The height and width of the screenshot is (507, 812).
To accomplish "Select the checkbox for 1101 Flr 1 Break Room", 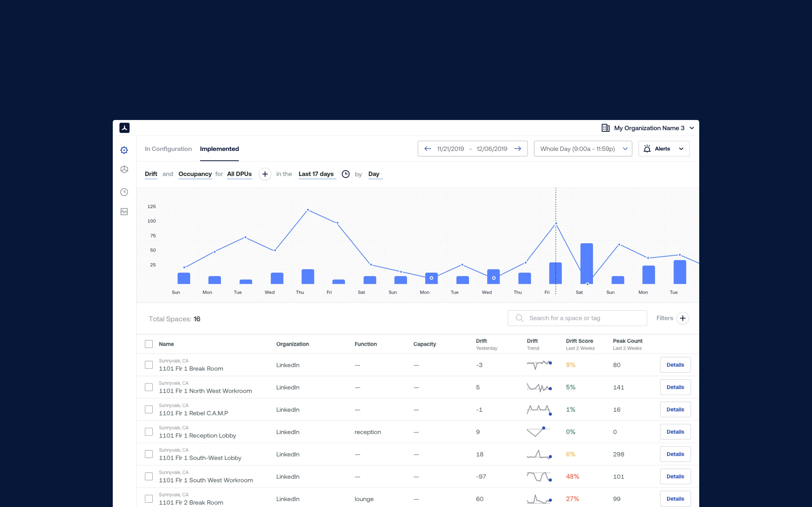I will click(x=149, y=364).
